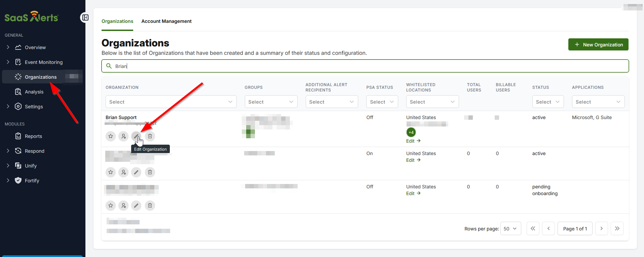This screenshot has height=257, width=644.
Task: Click Edit Organization pencil for Brian Support
Action: click(136, 136)
